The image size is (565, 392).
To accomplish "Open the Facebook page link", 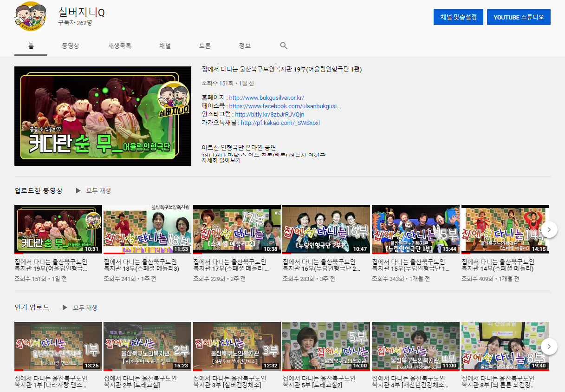I will [285, 106].
